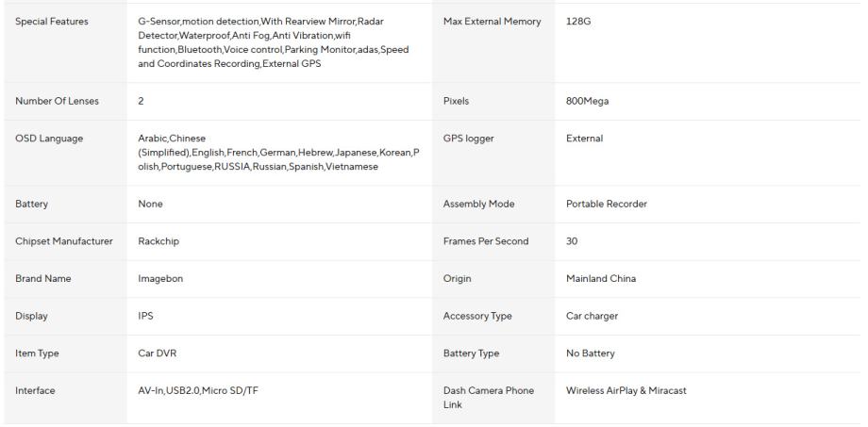Select the Car DVR item type
The image size is (868, 427).
tap(157, 353)
